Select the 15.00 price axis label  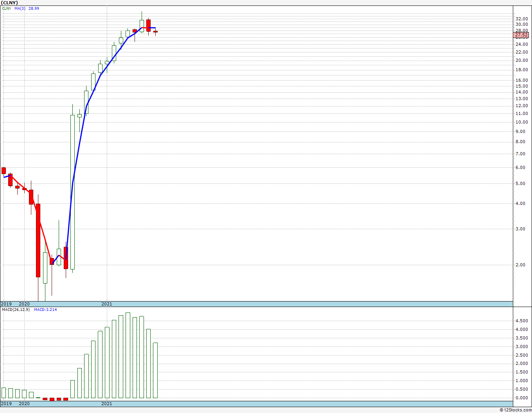pyautogui.click(x=522, y=86)
